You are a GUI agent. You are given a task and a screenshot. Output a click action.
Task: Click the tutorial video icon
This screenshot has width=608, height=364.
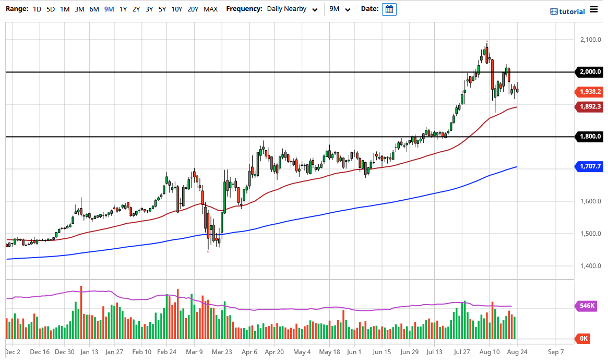click(x=554, y=11)
